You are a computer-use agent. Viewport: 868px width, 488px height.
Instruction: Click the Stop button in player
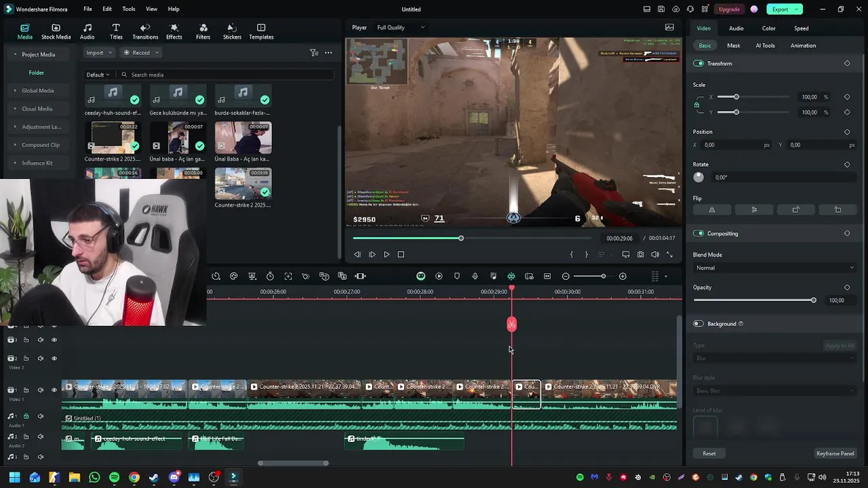click(401, 254)
